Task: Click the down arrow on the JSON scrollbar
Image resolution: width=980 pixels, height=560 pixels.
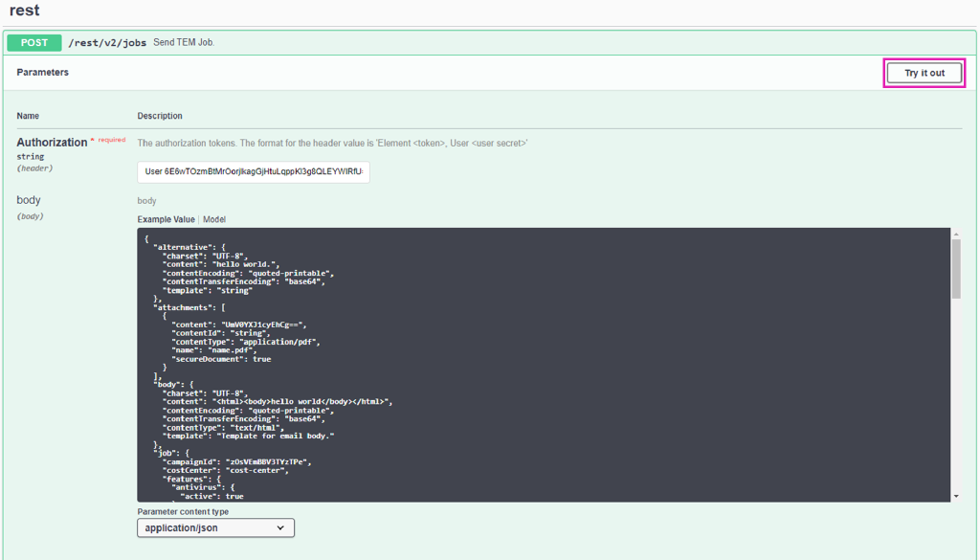Action: (x=956, y=496)
